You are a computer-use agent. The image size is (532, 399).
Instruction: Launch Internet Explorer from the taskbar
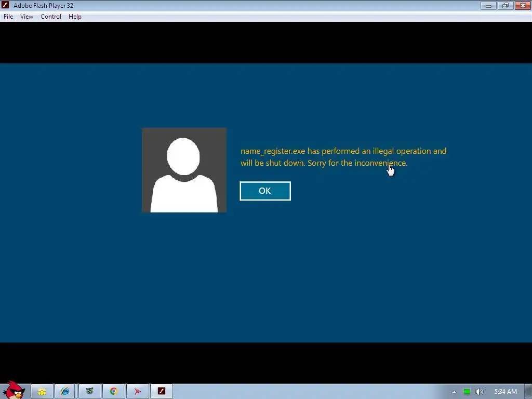pyautogui.click(x=65, y=392)
